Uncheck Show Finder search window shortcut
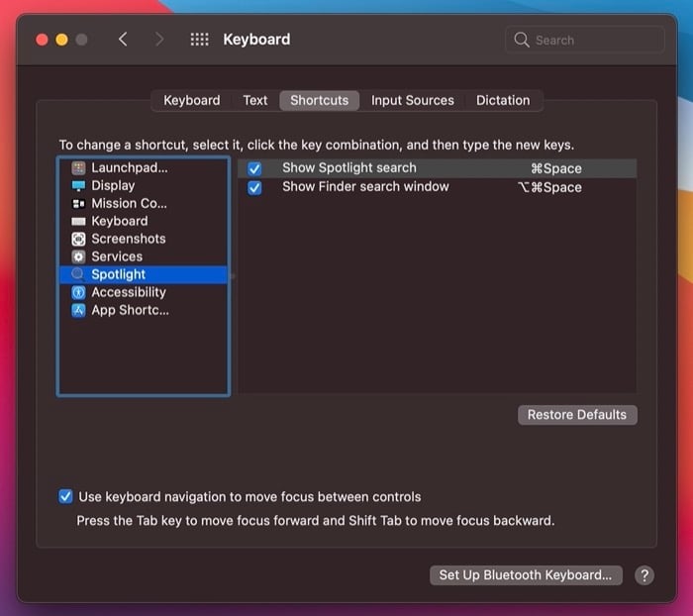Screen dimensions: 693x616 [x=254, y=187]
